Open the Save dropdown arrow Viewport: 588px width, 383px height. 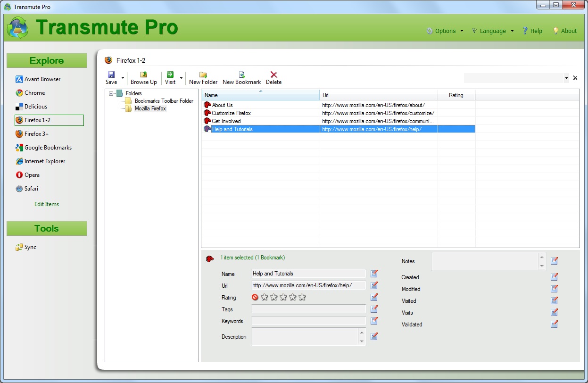click(x=123, y=78)
